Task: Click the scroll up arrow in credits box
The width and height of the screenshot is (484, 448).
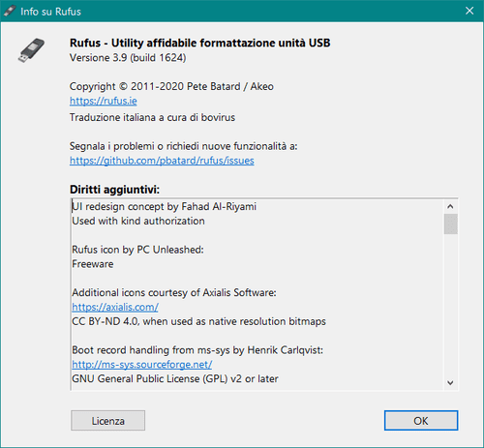Action: click(x=450, y=206)
